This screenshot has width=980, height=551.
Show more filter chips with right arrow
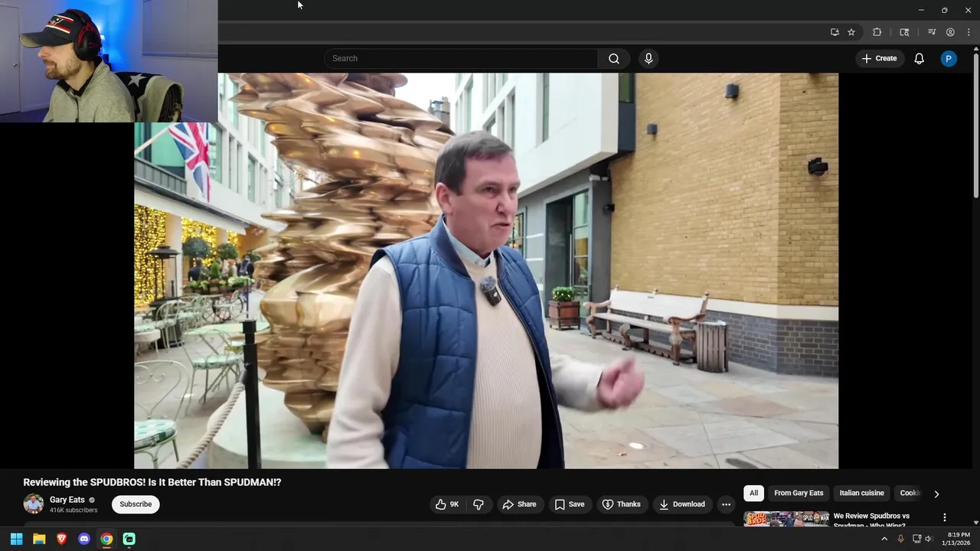[x=936, y=494]
